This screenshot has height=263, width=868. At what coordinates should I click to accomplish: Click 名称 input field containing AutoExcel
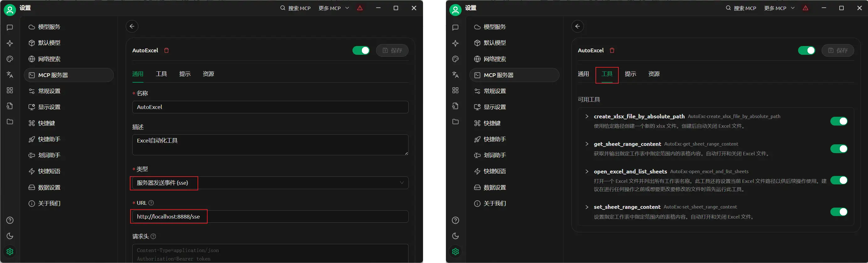tap(270, 107)
